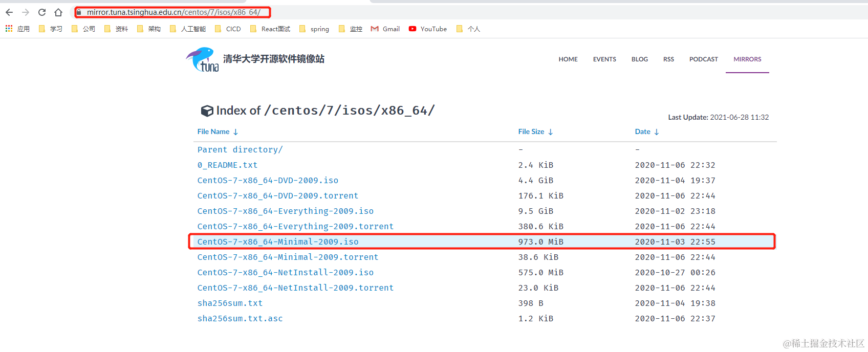The height and width of the screenshot is (352, 868).
Task: Open the 监控 bookmark folder
Action: tap(351, 29)
